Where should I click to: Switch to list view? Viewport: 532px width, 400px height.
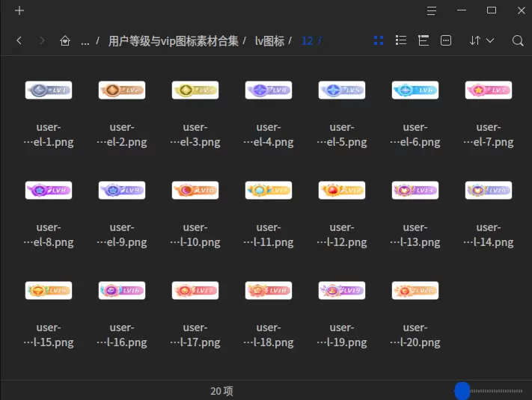(401, 40)
